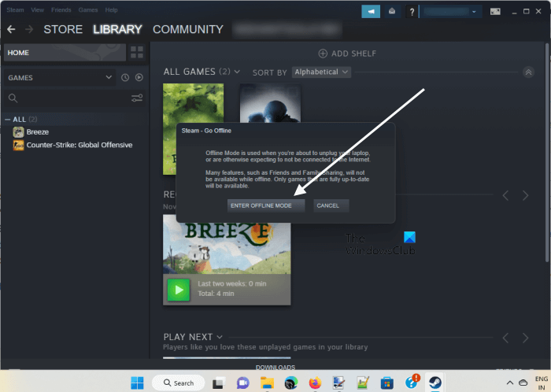Go to the STORE tab
This screenshot has height=392, width=551.
tap(63, 29)
